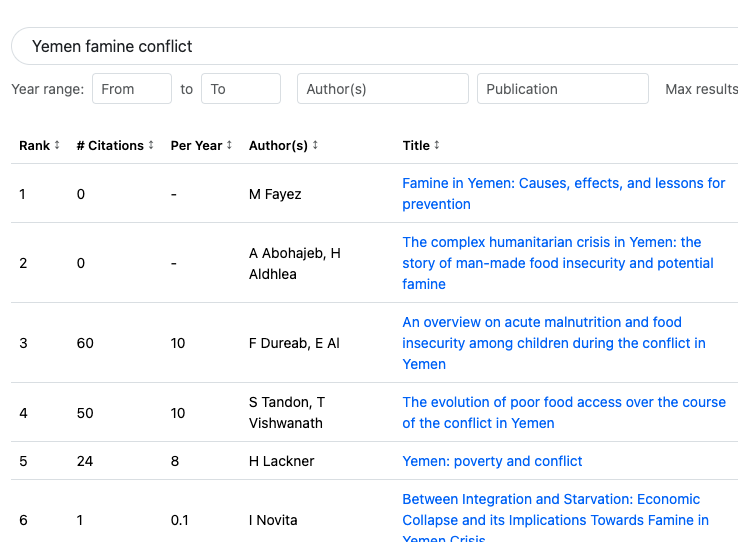The height and width of the screenshot is (542, 738).
Task: Focus the year range To field
Action: pyautogui.click(x=240, y=89)
